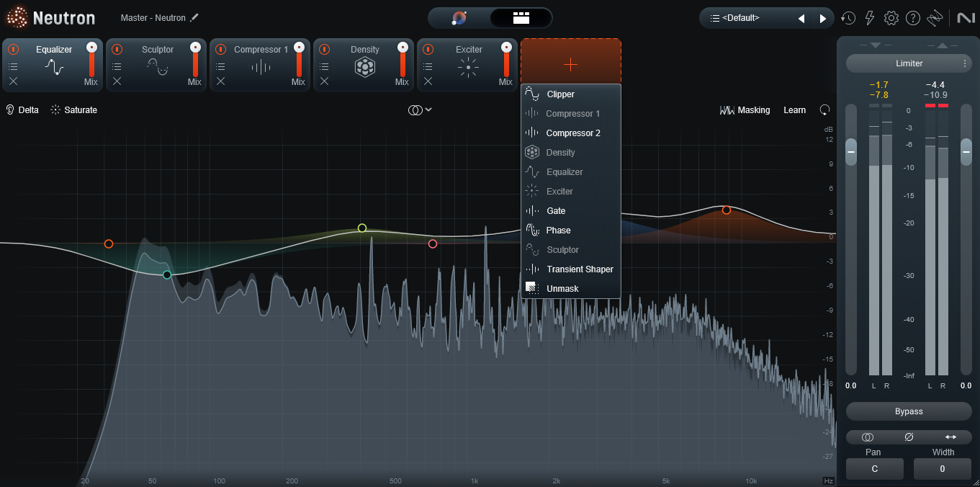Select the Exciter module burst icon
This screenshot has width=980, height=487.
click(469, 68)
